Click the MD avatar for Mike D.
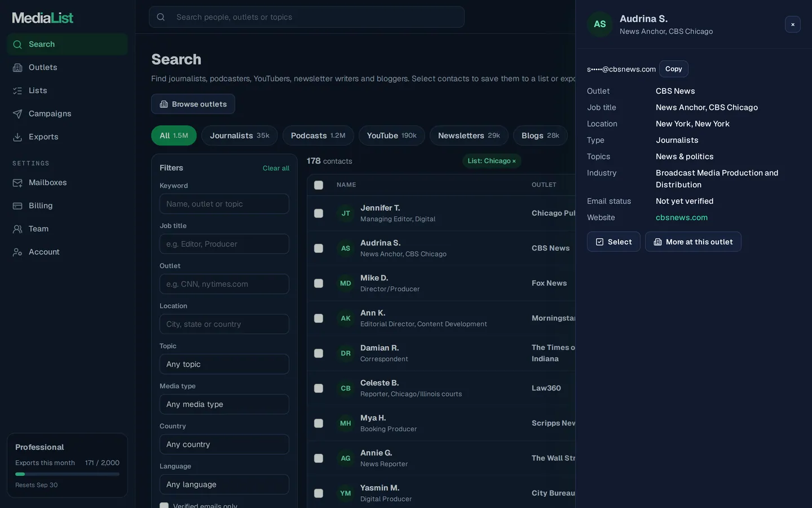This screenshot has height=508, width=812. [x=346, y=283]
